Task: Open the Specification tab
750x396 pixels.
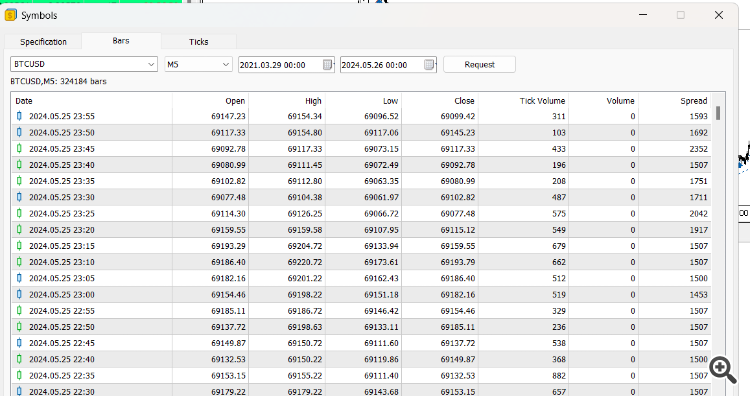Action: [x=43, y=42]
